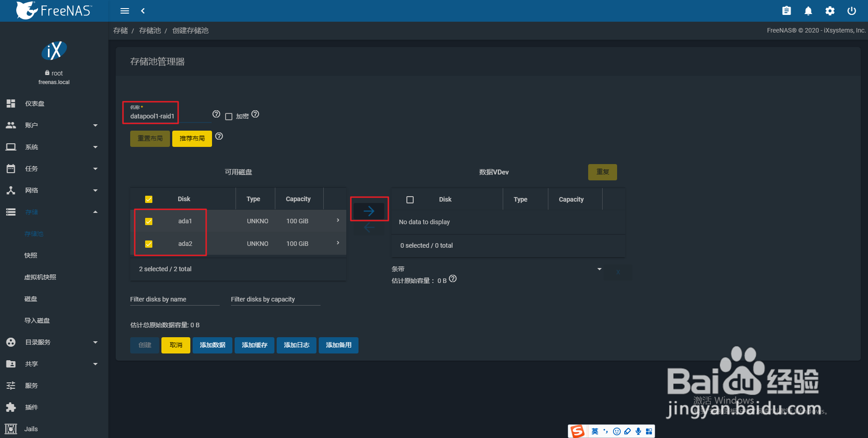Screen dimensions: 868x438
Task: Click the 添加数据 button
Action: pos(212,345)
